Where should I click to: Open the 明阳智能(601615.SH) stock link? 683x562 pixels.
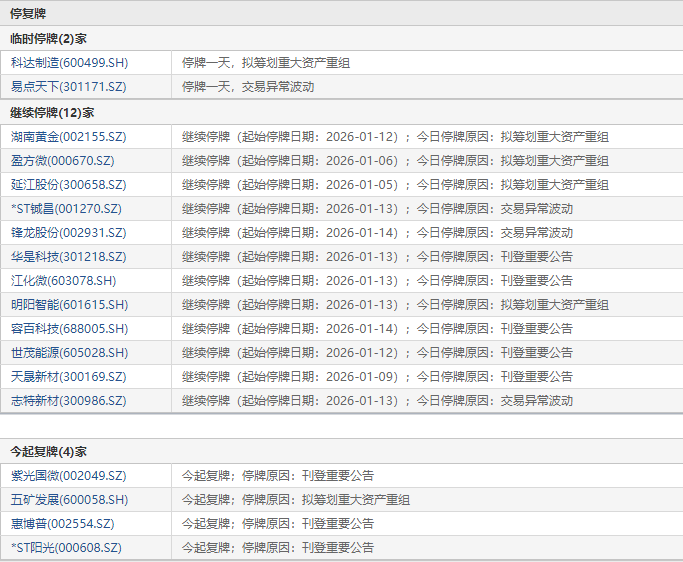tap(69, 305)
